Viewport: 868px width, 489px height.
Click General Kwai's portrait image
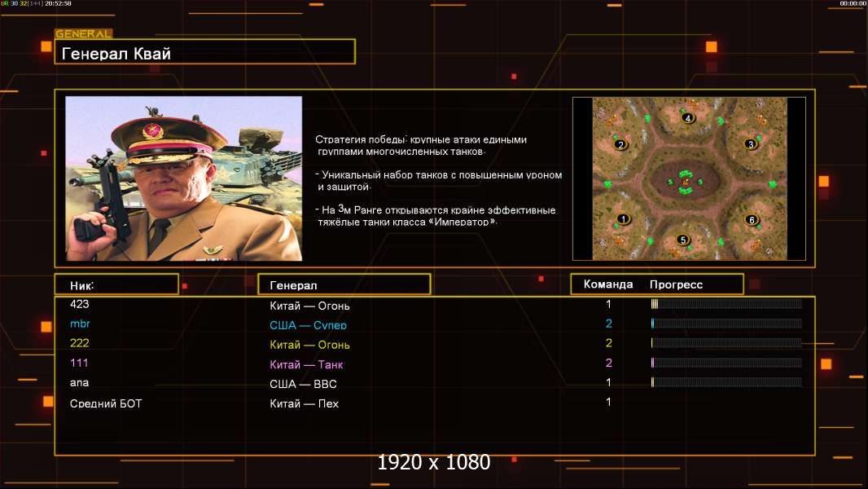tap(184, 178)
